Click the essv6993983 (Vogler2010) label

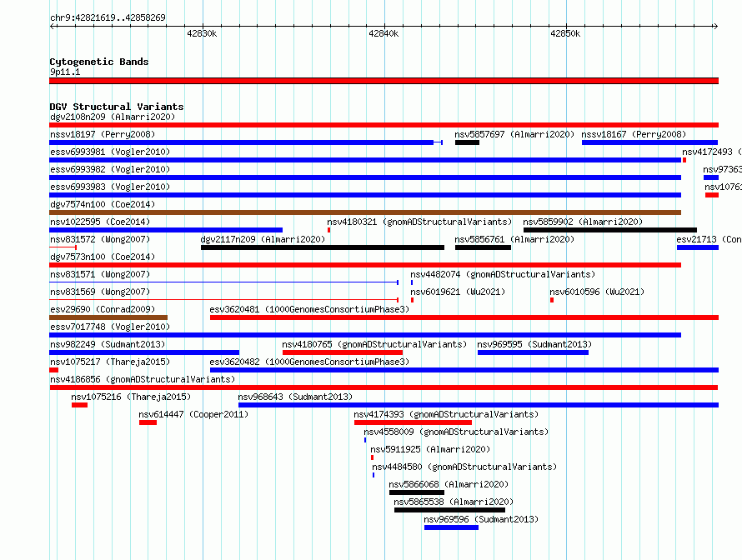pyautogui.click(x=110, y=187)
